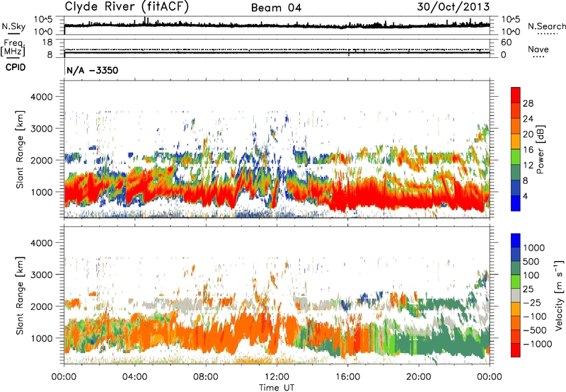Click the 'Clyde River (fitACF)' title text
The image size is (566, 392).
coord(127,7)
